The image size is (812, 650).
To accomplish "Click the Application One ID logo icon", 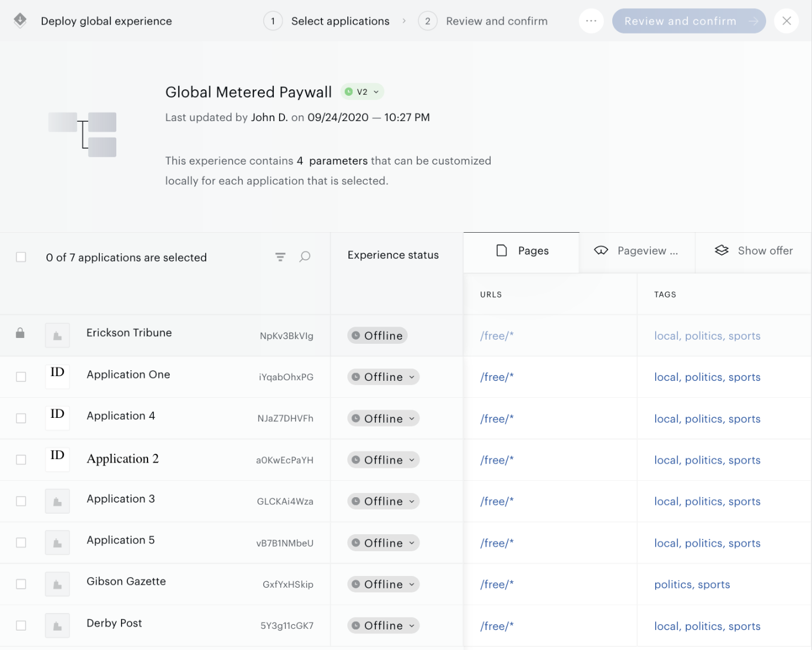I will [58, 377].
